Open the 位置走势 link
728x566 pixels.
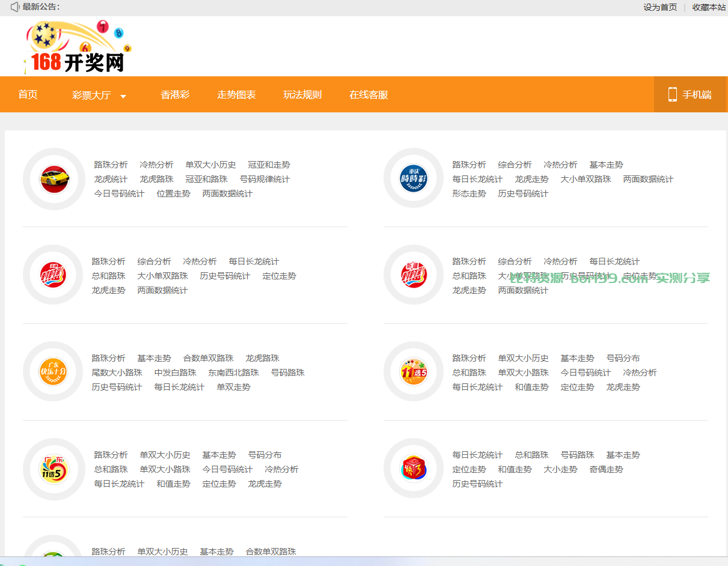point(173,193)
